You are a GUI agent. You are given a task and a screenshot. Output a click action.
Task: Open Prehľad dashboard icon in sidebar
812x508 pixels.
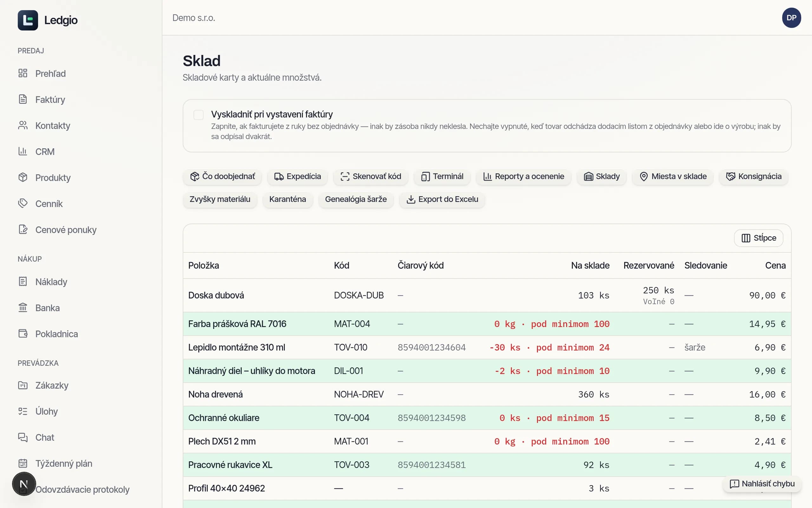coord(23,73)
